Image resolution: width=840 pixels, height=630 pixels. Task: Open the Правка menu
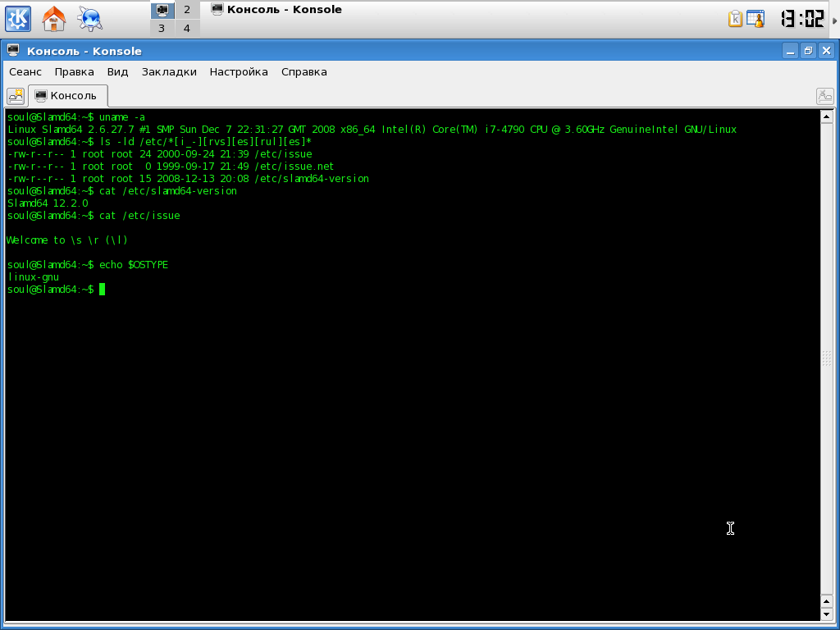point(74,72)
